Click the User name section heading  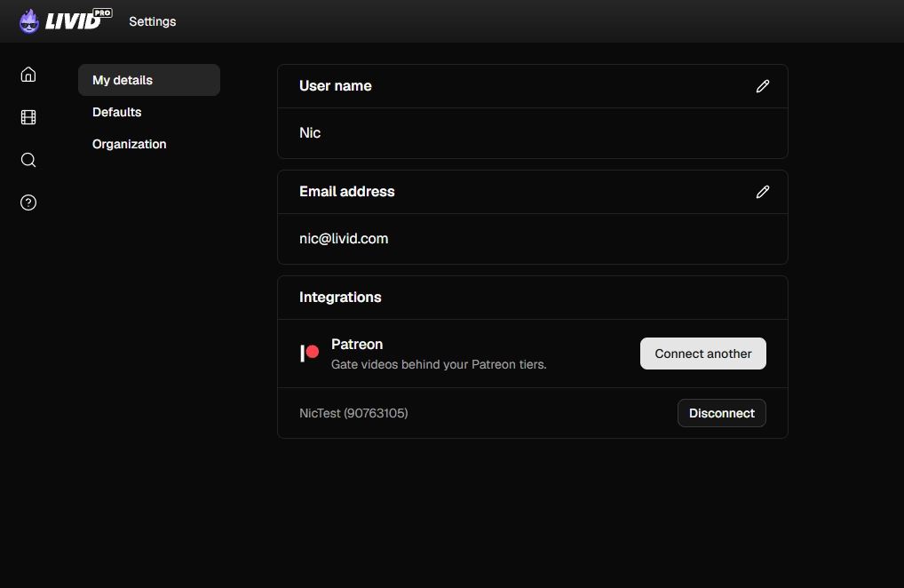336,86
